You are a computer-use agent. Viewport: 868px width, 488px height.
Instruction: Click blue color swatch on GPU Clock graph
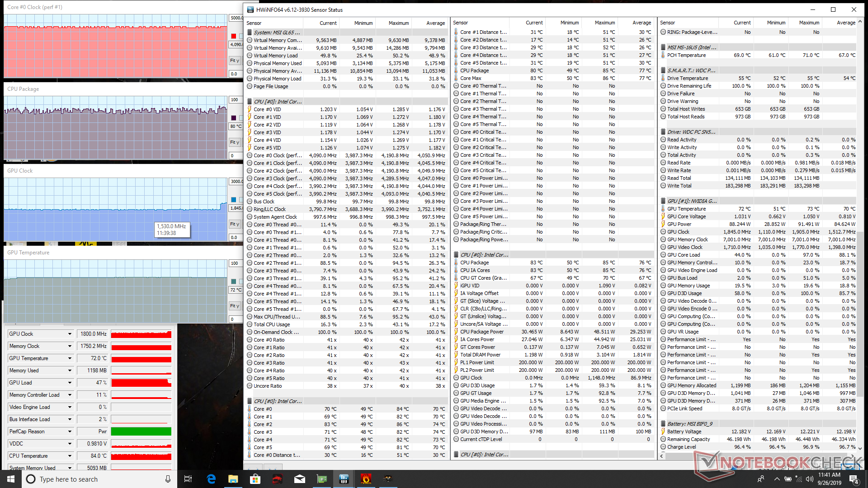[x=234, y=200]
